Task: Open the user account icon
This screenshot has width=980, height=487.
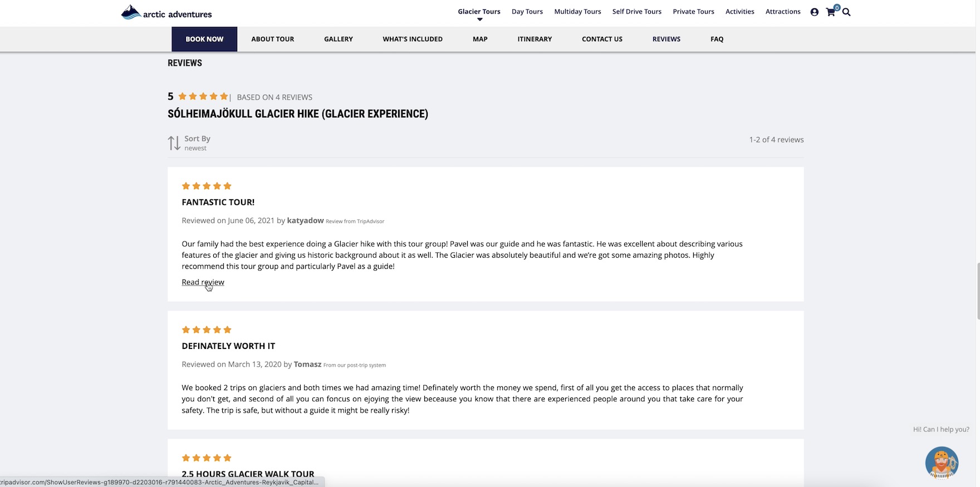Action: point(814,12)
